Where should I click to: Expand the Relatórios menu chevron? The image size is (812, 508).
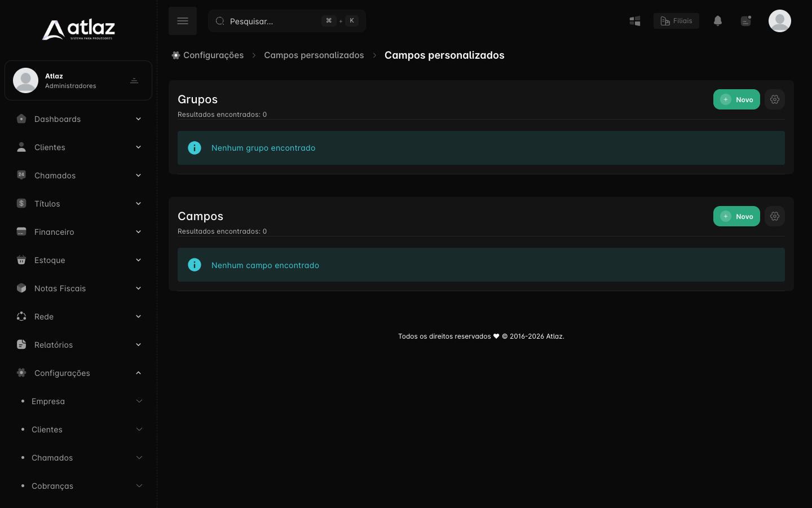tap(138, 344)
